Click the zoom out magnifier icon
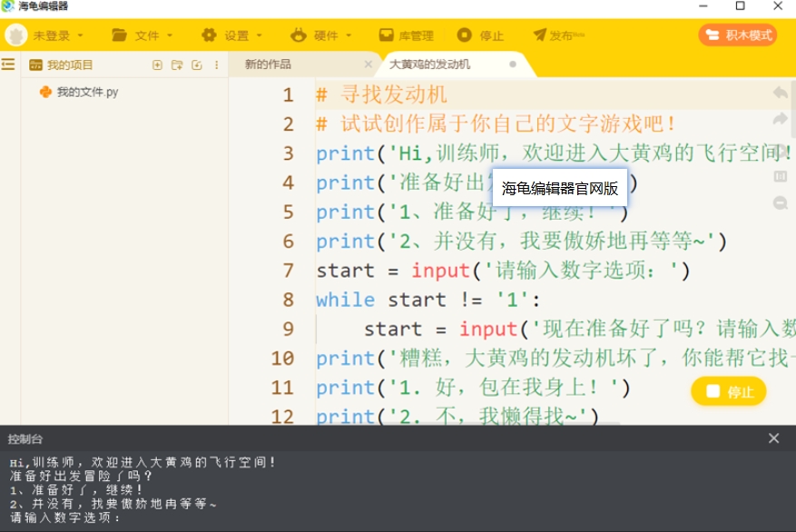 pyautogui.click(x=780, y=204)
